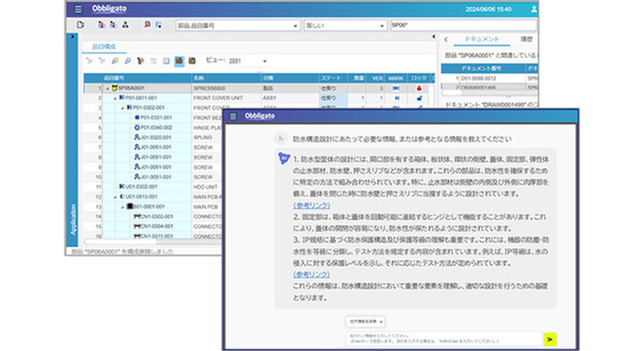644x351 pixels.
Task: Collapse the SP06A0001 root tree node
Action: [107, 87]
